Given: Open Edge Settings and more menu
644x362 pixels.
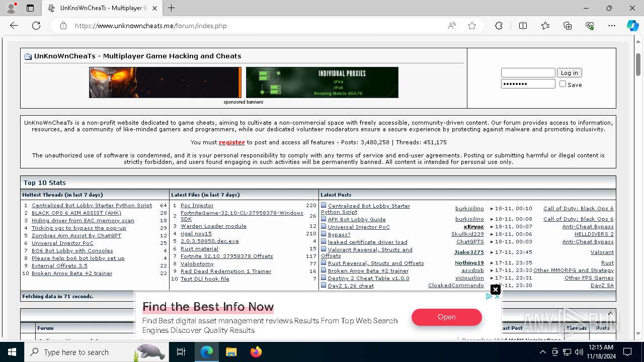Looking at the screenshot, I should 612,26.
